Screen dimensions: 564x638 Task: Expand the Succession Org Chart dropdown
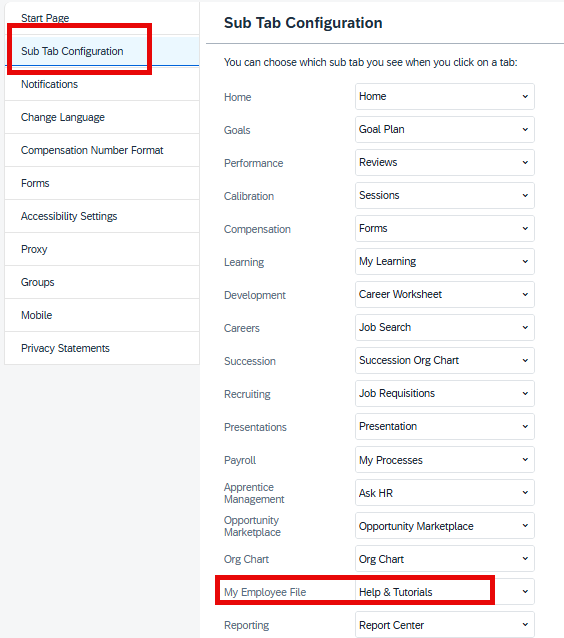click(x=444, y=360)
